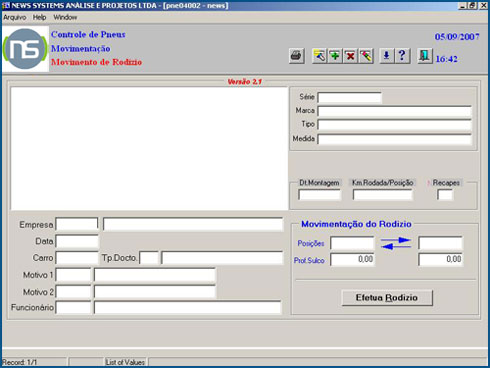
Task: Click the Série input field
Action: [349, 97]
